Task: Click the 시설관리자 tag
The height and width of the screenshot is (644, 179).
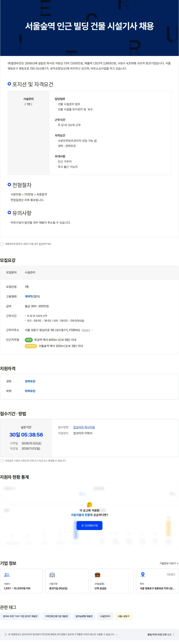Action: tap(105, 616)
